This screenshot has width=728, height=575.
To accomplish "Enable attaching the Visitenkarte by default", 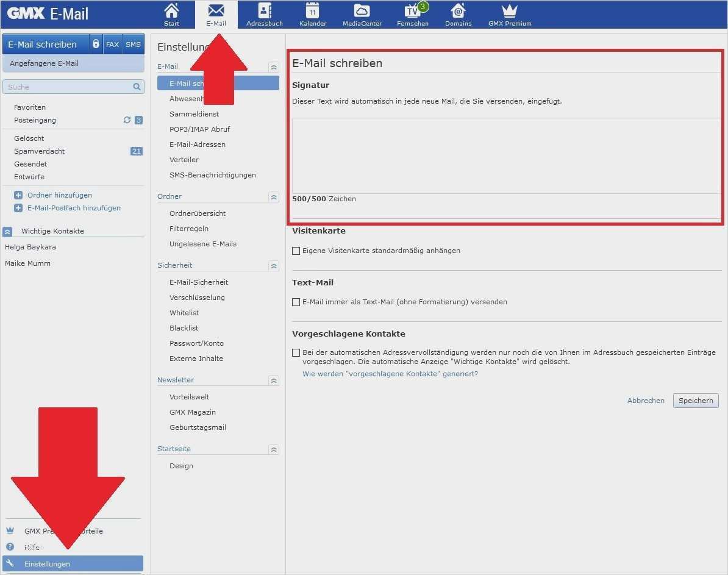I will (296, 251).
